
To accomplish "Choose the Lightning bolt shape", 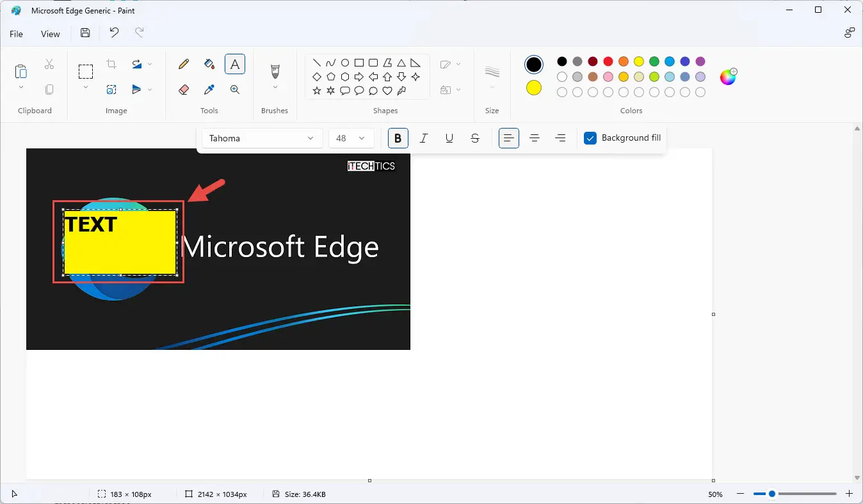I will [401, 91].
